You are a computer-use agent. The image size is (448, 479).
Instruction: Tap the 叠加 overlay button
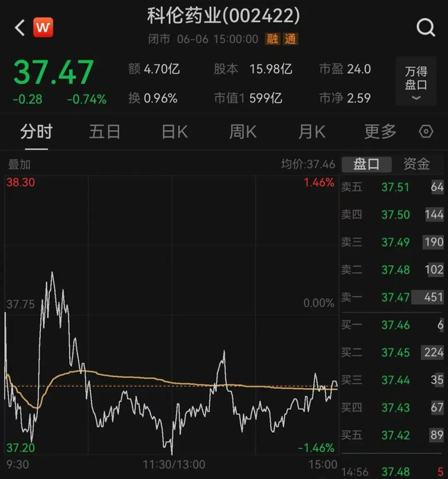click(x=19, y=165)
